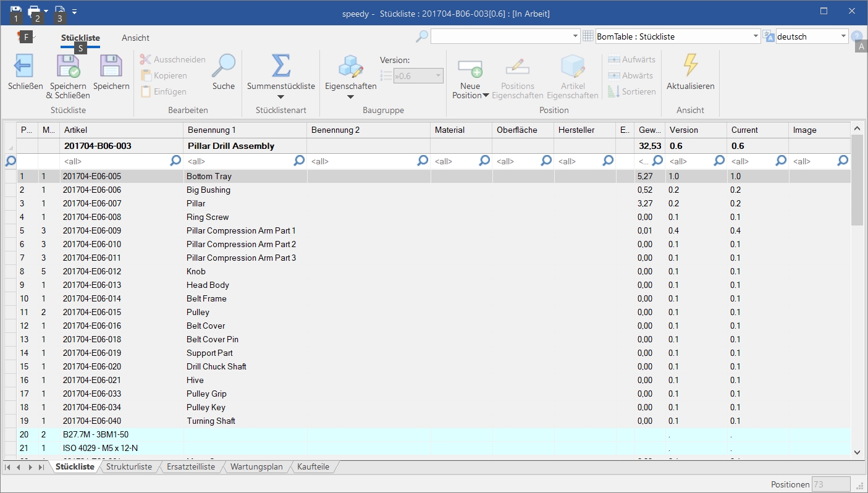Click the Summenstückliste sigma icon
The image size is (868, 493).
click(x=280, y=66)
